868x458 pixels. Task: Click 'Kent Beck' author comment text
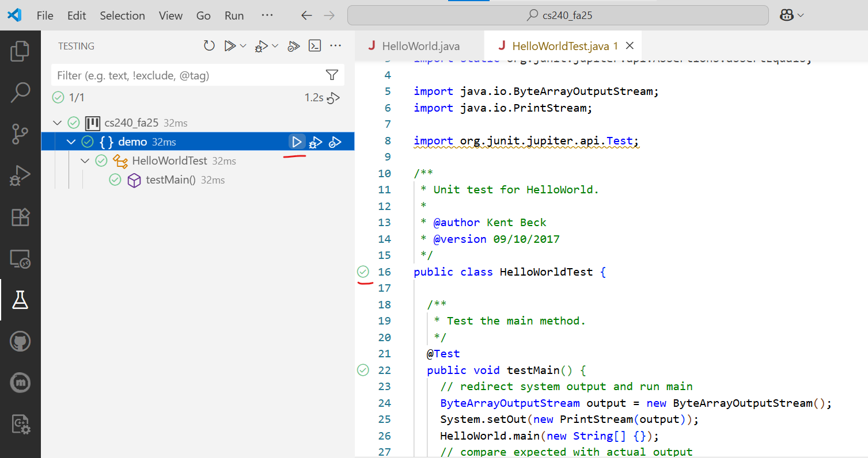pos(516,222)
